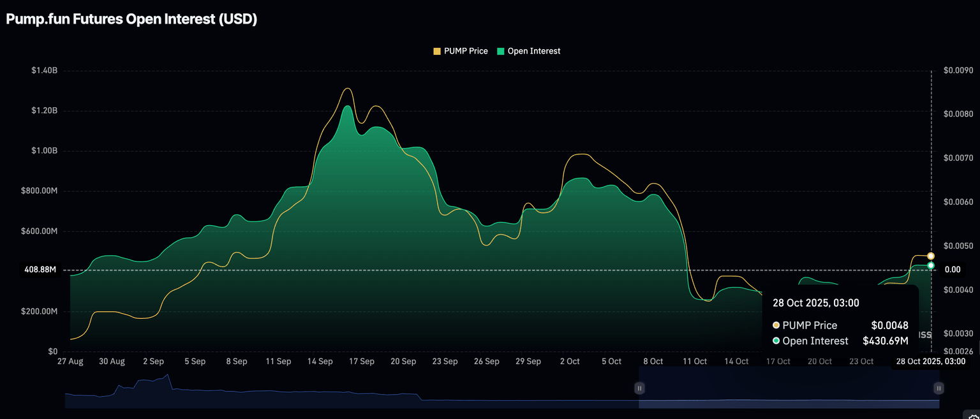Viewport: 980px width, 419px height.
Task: Click the 27 Aug tick on x-axis
Action: tap(70, 362)
